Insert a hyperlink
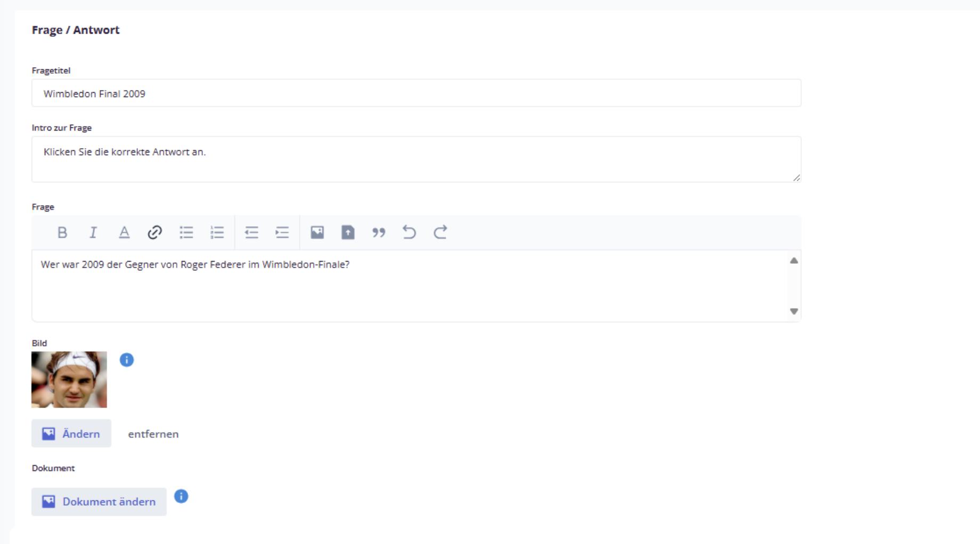 point(155,232)
